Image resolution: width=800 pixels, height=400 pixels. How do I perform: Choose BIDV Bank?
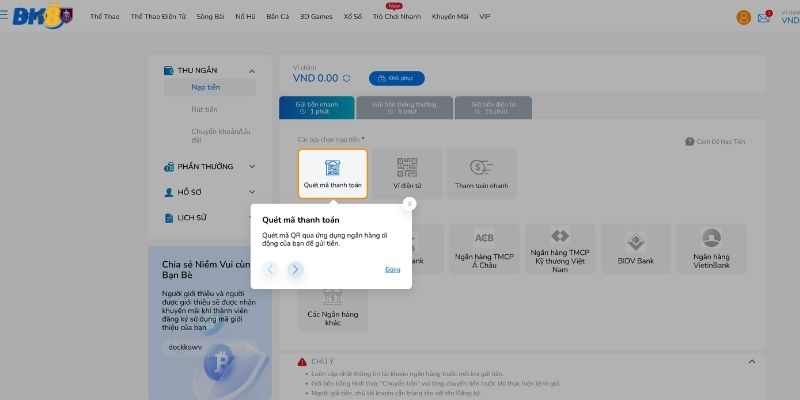(636, 248)
